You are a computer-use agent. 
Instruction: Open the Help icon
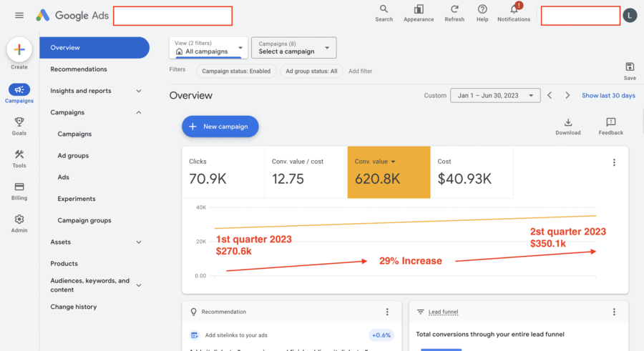pos(482,10)
